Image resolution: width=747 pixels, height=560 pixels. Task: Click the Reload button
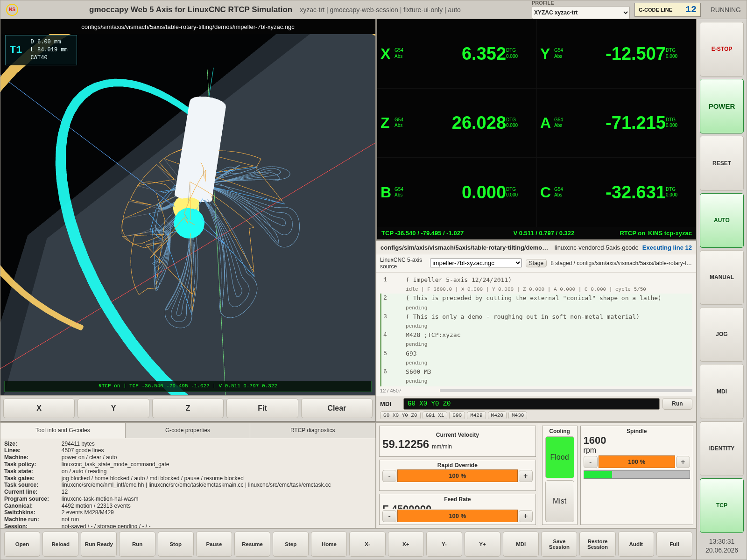pos(60,544)
